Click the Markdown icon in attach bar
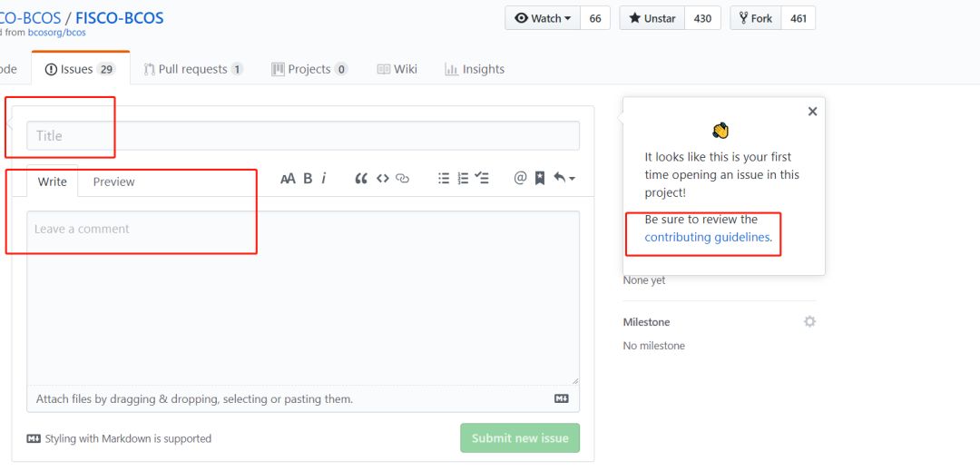The width and height of the screenshot is (980, 471). point(562,398)
